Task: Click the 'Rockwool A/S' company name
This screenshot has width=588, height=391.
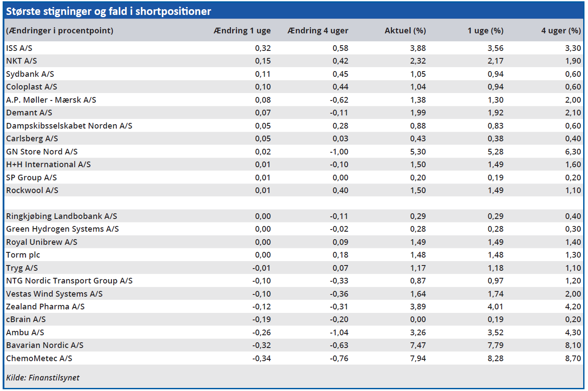Action: tap(32, 190)
